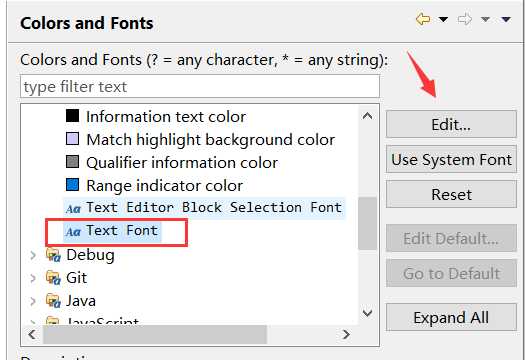The width and height of the screenshot is (525, 360).
Task: Click the Use System Font button
Action: [x=451, y=159]
